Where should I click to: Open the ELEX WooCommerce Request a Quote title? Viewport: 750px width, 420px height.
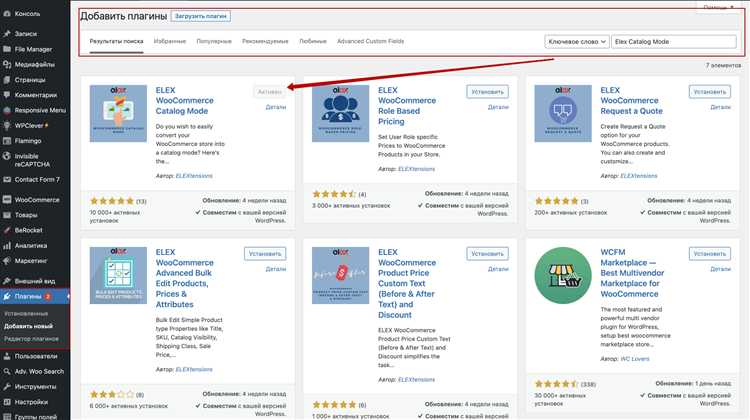(x=631, y=100)
